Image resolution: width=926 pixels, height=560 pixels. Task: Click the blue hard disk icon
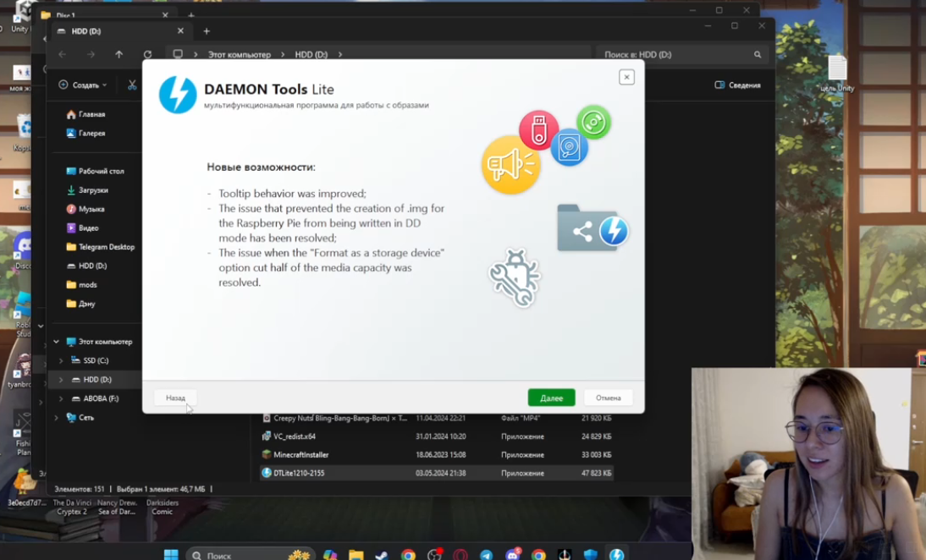tap(570, 147)
